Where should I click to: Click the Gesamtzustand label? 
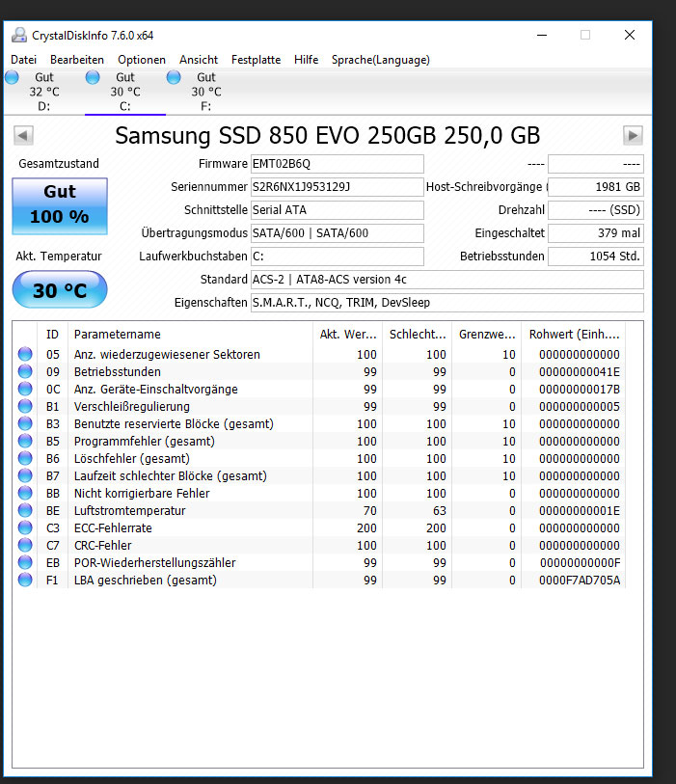click(x=59, y=164)
